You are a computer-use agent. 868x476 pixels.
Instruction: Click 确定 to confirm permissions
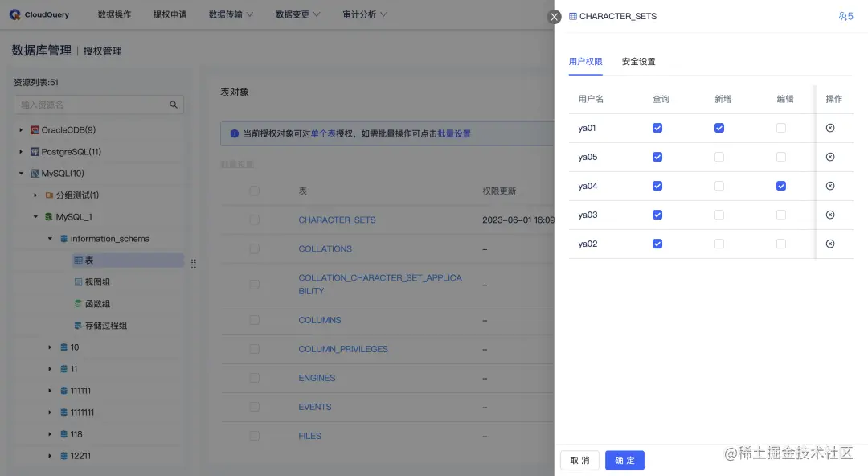point(624,461)
